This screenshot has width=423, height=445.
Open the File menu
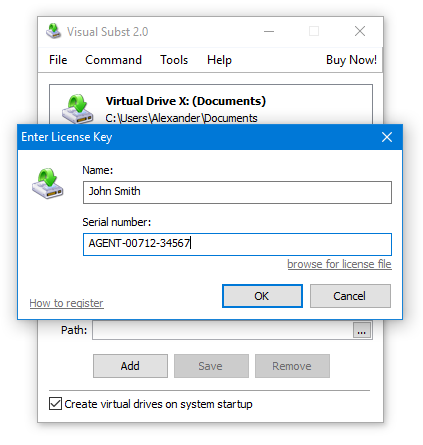coord(58,60)
